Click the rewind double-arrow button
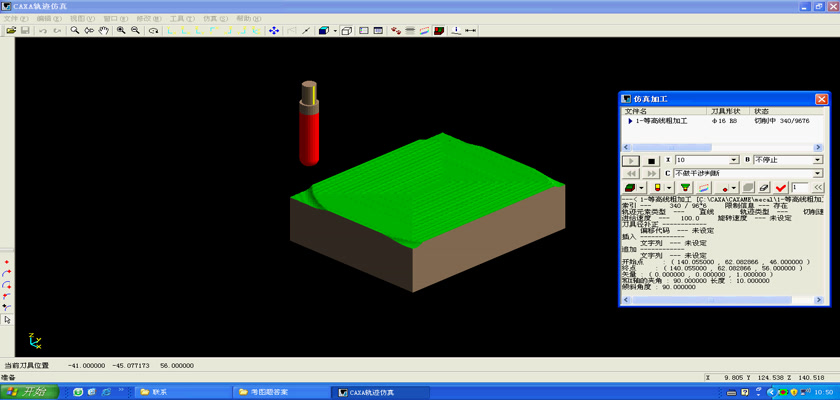 631,173
